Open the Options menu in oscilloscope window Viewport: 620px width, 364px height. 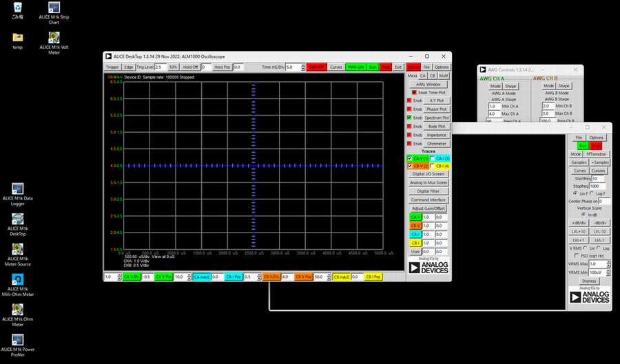[x=442, y=67]
